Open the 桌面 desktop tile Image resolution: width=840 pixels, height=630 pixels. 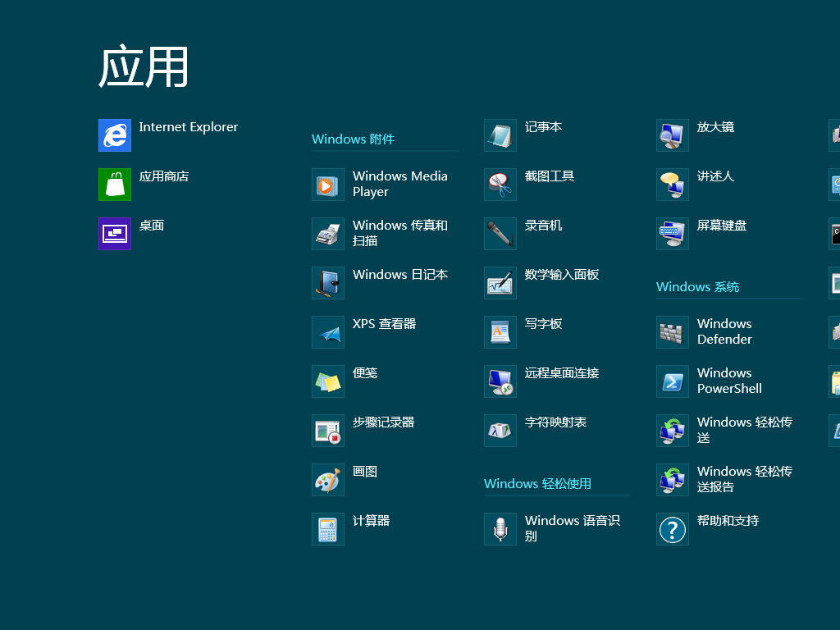pyautogui.click(x=115, y=234)
